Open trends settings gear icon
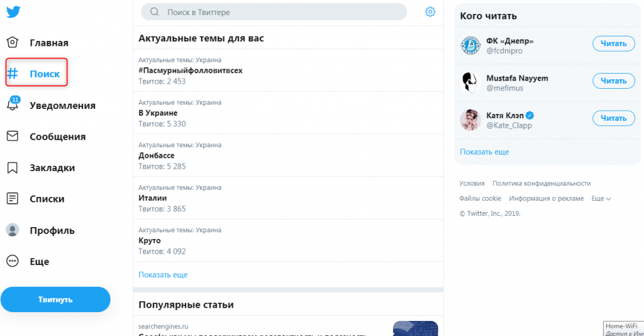Viewport: 644px width, 336px height. coord(430,12)
